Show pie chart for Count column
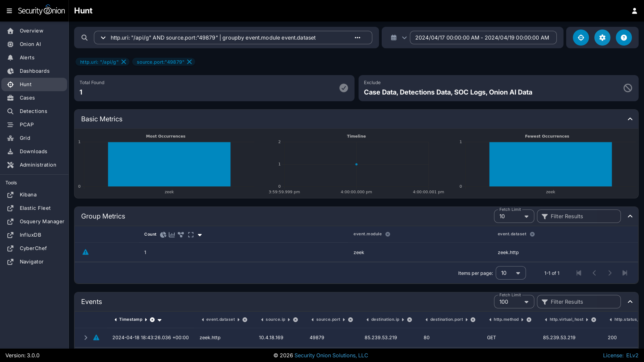Screen dimensions: 644x362 pyautogui.click(x=163, y=235)
